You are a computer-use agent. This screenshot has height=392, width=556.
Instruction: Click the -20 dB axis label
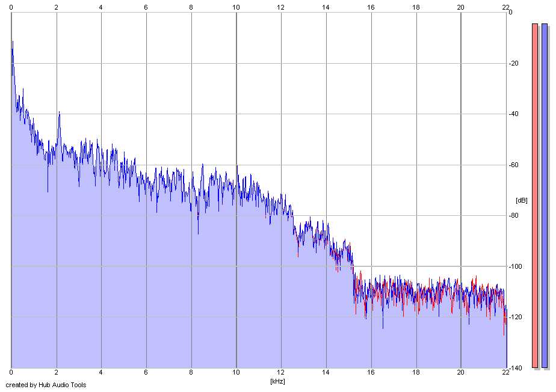(x=513, y=64)
